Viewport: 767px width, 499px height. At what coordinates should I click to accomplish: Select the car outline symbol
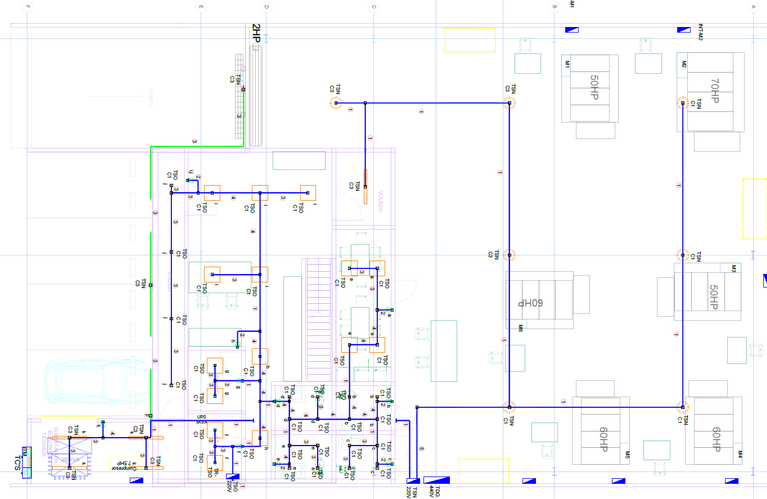(x=98, y=382)
